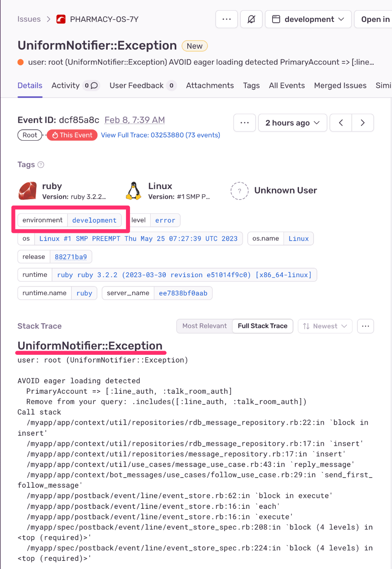Click the This Event badge
This screenshot has width=392, height=569.
pos(72,135)
